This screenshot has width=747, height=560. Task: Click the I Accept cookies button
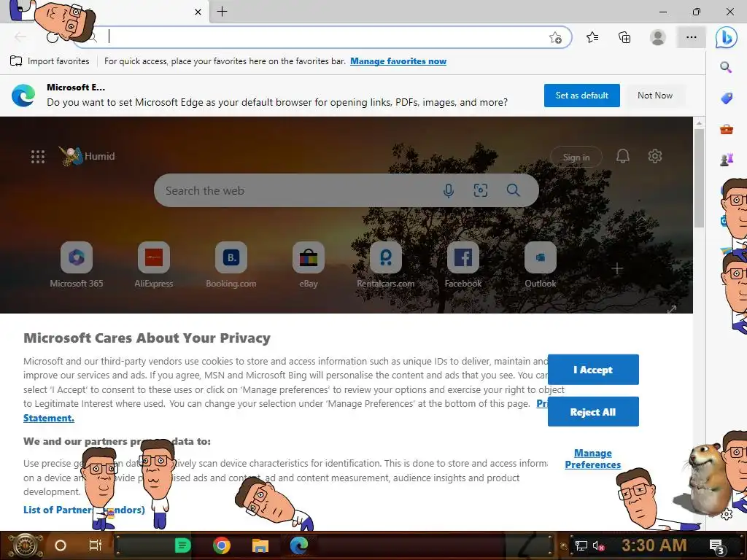point(593,370)
